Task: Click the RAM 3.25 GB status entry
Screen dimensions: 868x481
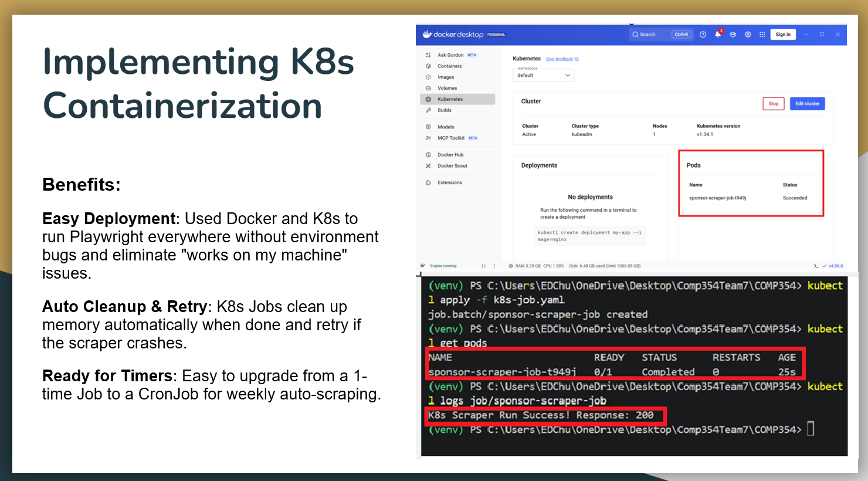Action: click(x=528, y=266)
